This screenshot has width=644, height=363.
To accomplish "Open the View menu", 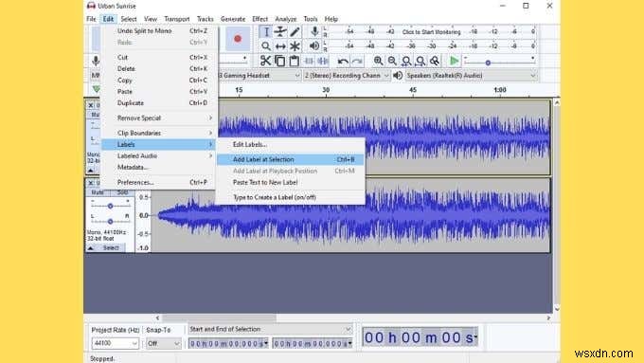I will 151,19.
